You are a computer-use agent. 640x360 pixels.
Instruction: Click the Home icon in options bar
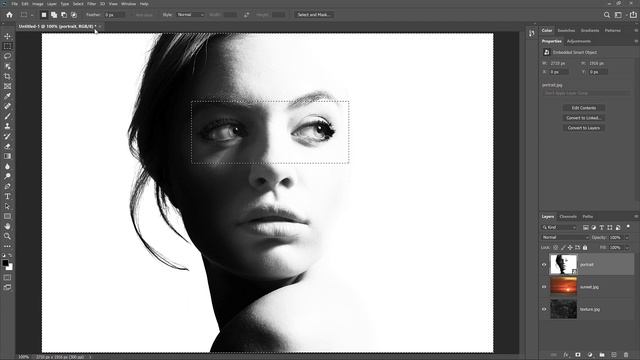point(9,15)
